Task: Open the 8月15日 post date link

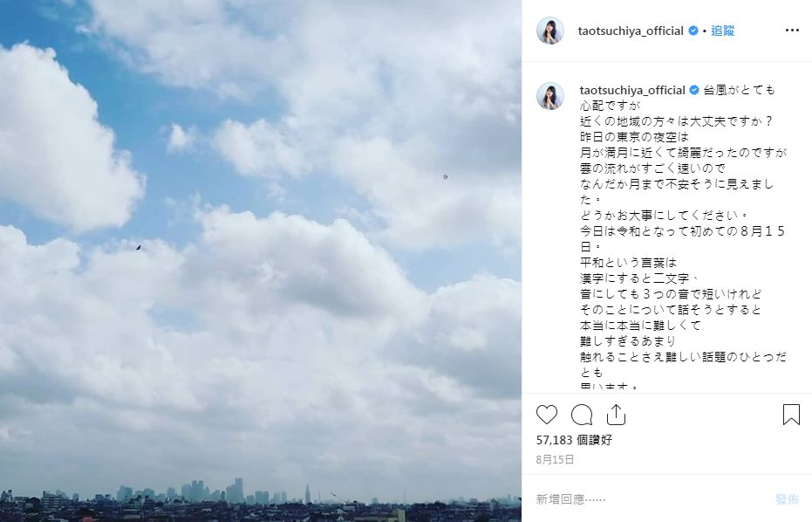Action: click(x=555, y=460)
